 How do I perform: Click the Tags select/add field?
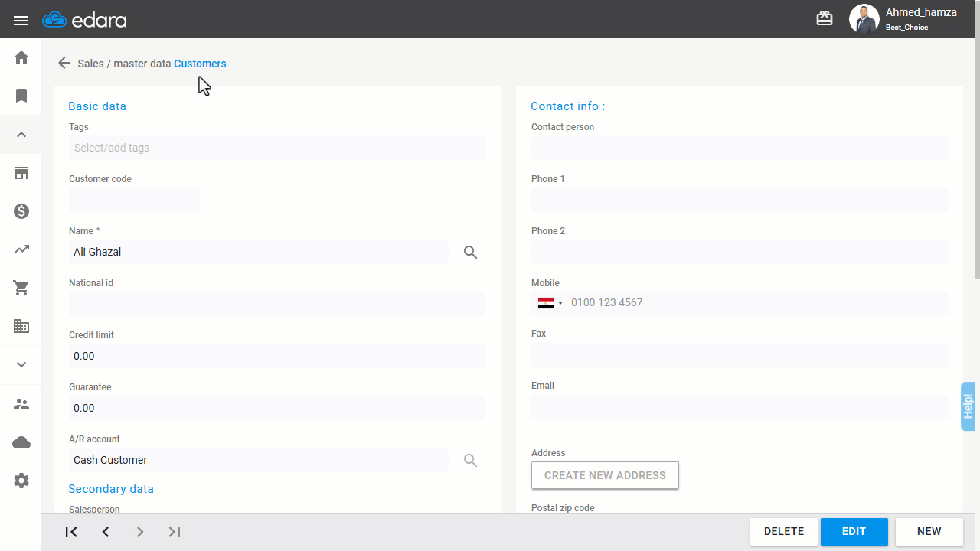pos(277,148)
